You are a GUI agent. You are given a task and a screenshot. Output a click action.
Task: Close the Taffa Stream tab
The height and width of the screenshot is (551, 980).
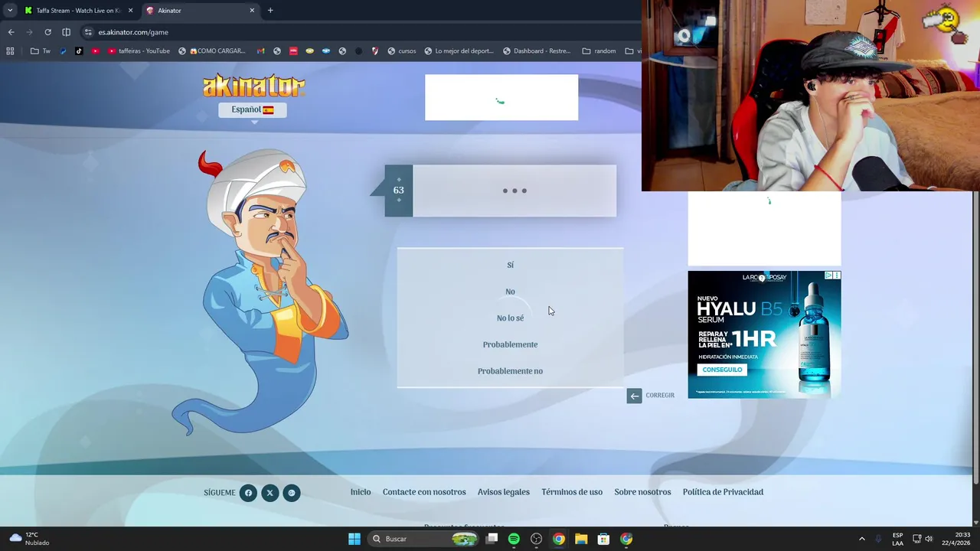click(x=130, y=11)
